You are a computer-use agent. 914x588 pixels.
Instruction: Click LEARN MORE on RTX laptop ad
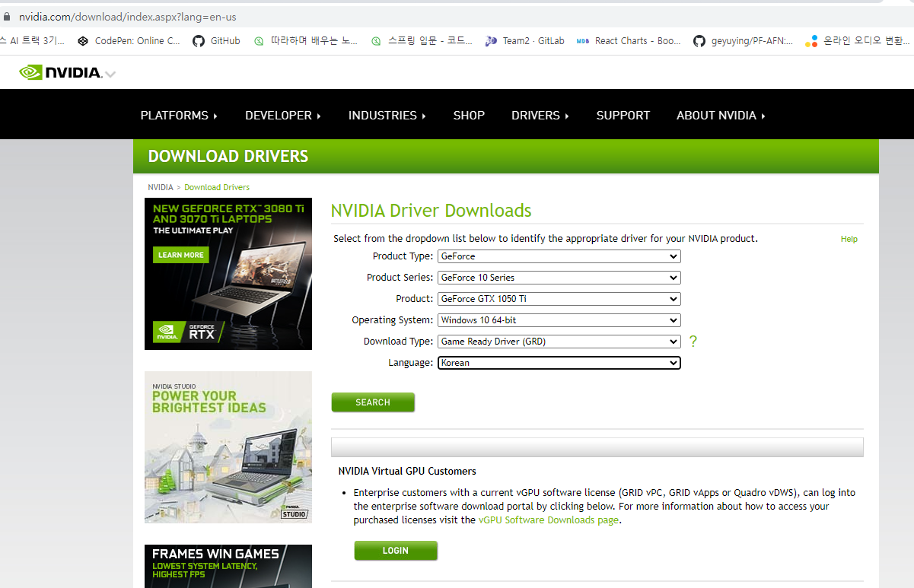point(181,255)
